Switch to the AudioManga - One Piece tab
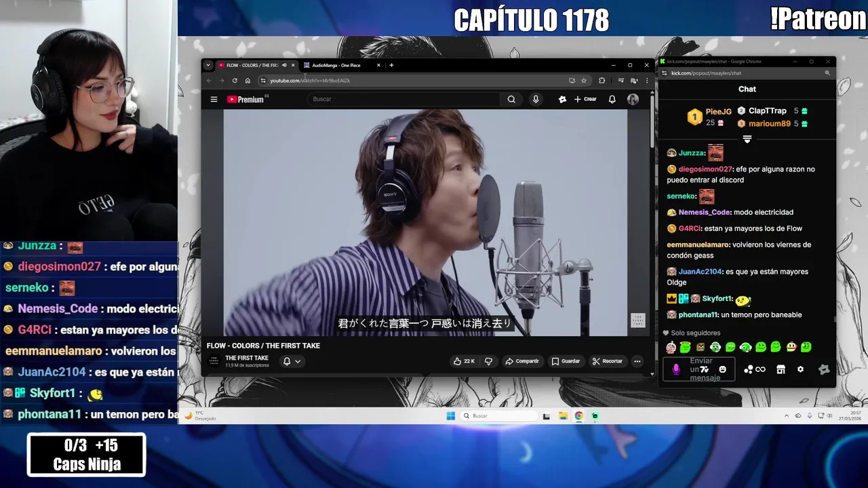Screen dimensions: 868x488 pos(342,65)
